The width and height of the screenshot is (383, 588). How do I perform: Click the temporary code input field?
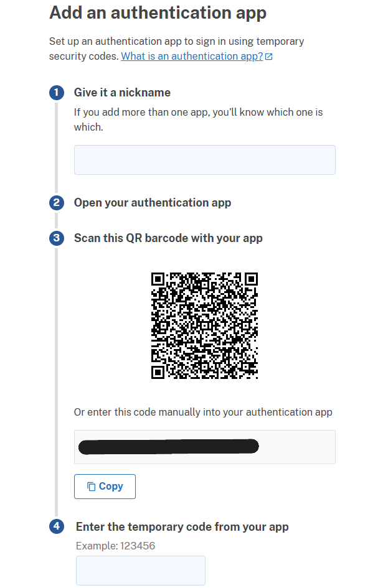(x=140, y=570)
